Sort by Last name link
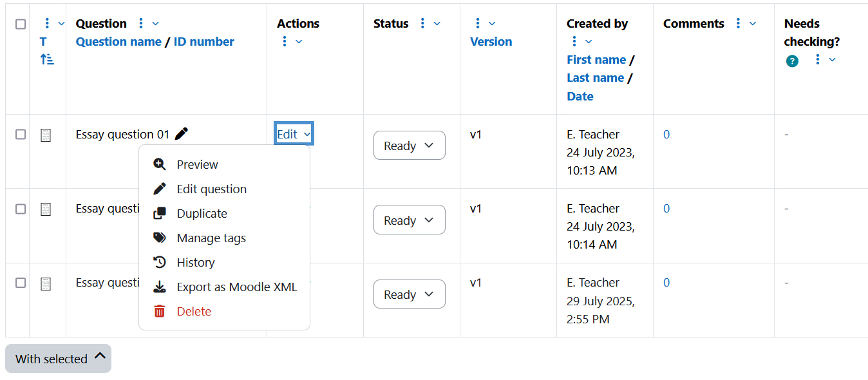This screenshot has width=868, height=380. (x=596, y=77)
